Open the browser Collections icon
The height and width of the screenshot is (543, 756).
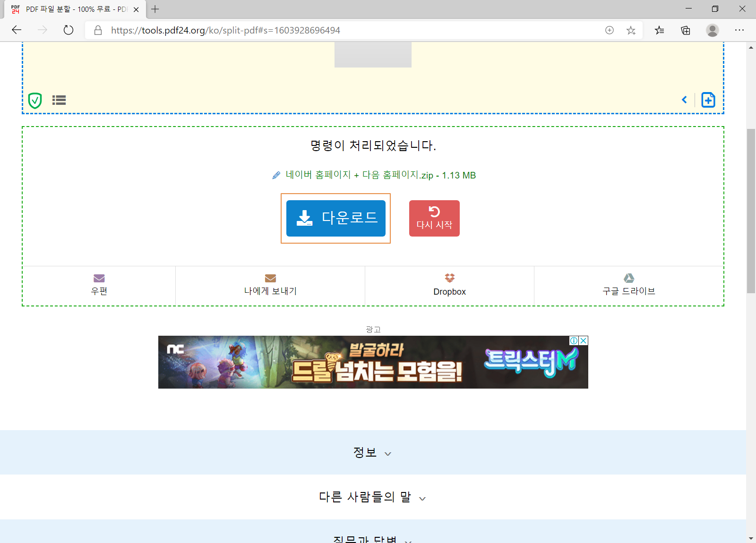coord(685,30)
